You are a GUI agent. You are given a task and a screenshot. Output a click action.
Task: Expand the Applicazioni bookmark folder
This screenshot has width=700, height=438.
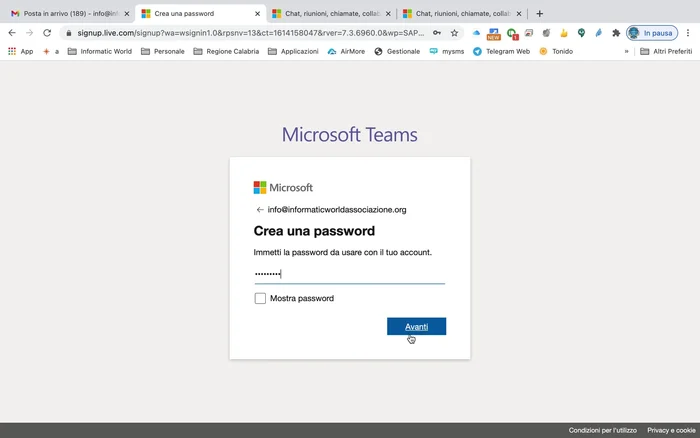(293, 51)
